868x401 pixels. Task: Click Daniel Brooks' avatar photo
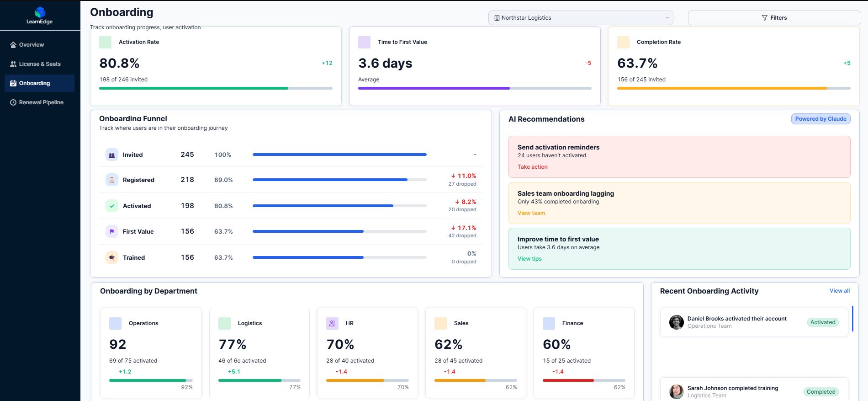pyautogui.click(x=677, y=322)
